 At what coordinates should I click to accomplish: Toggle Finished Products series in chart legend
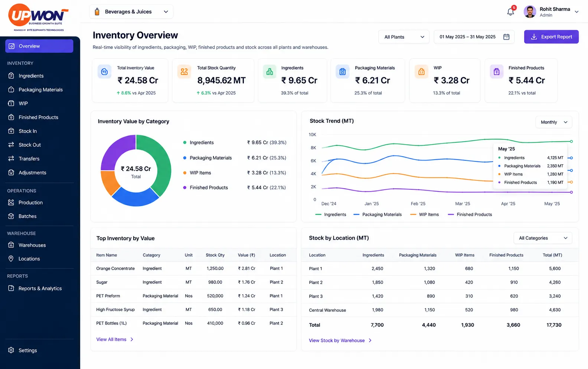click(470, 214)
